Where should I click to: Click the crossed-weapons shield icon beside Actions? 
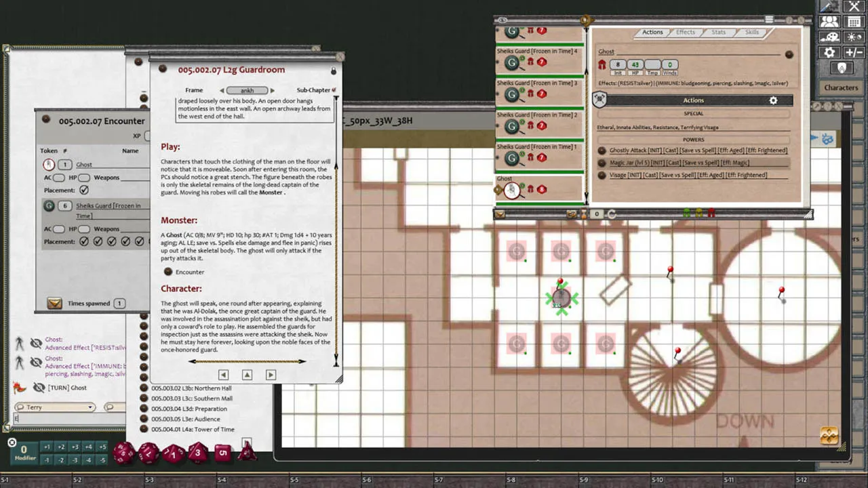tap(599, 100)
